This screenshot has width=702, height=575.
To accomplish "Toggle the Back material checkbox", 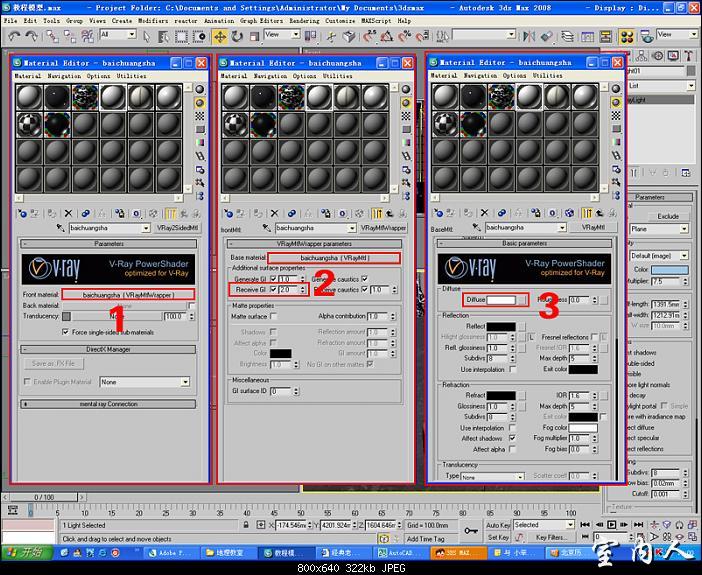I will coord(192,305).
